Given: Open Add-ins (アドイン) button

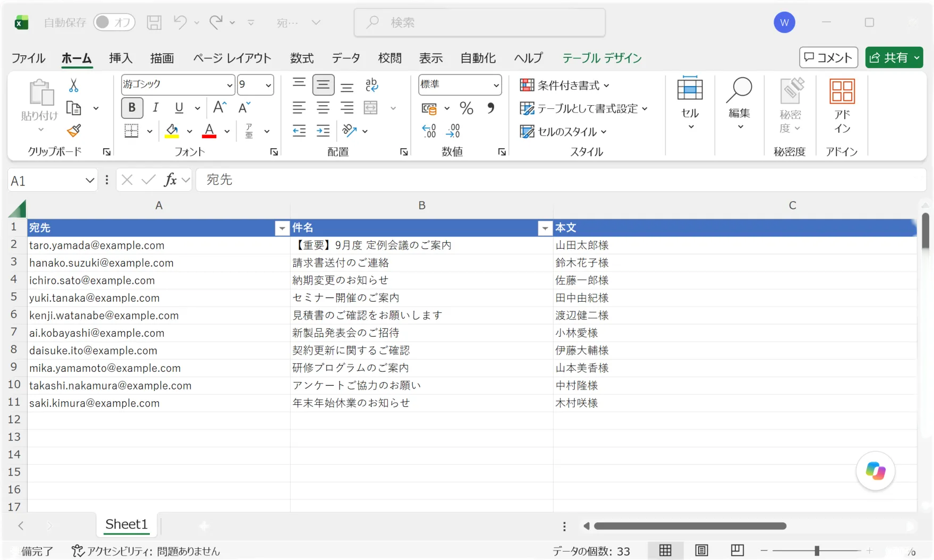Looking at the screenshot, I should pyautogui.click(x=842, y=106).
